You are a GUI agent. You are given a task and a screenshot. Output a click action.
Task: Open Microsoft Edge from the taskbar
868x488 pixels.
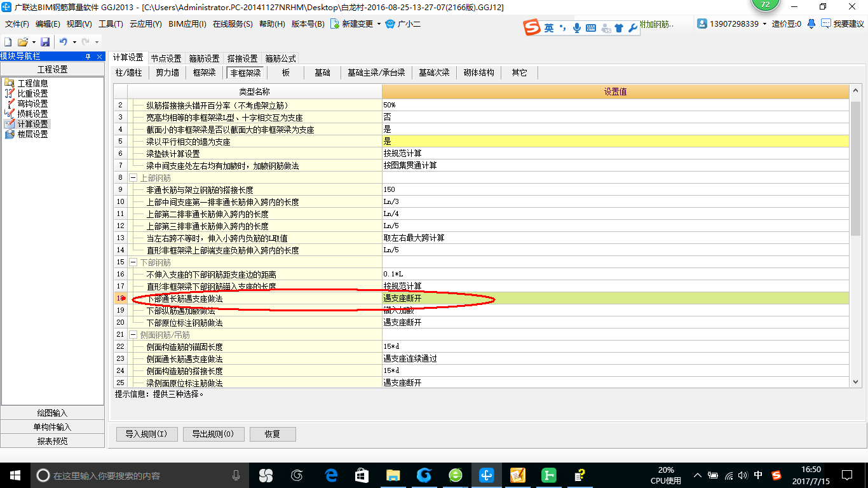(330, 475)
